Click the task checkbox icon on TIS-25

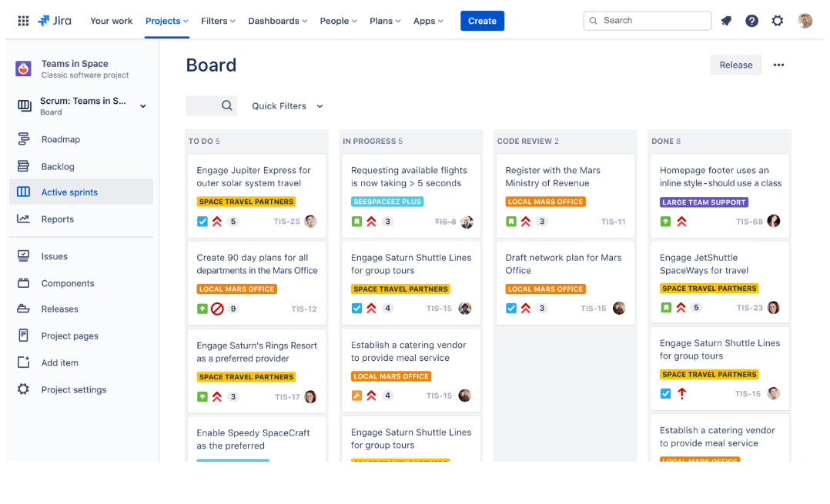tap(202, 222)
